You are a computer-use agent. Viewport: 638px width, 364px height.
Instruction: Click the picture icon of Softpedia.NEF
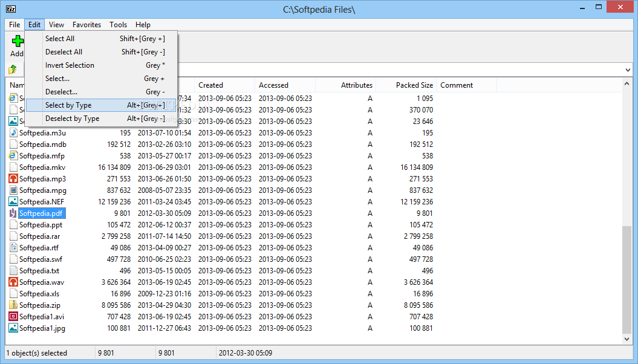click(13, 201)
